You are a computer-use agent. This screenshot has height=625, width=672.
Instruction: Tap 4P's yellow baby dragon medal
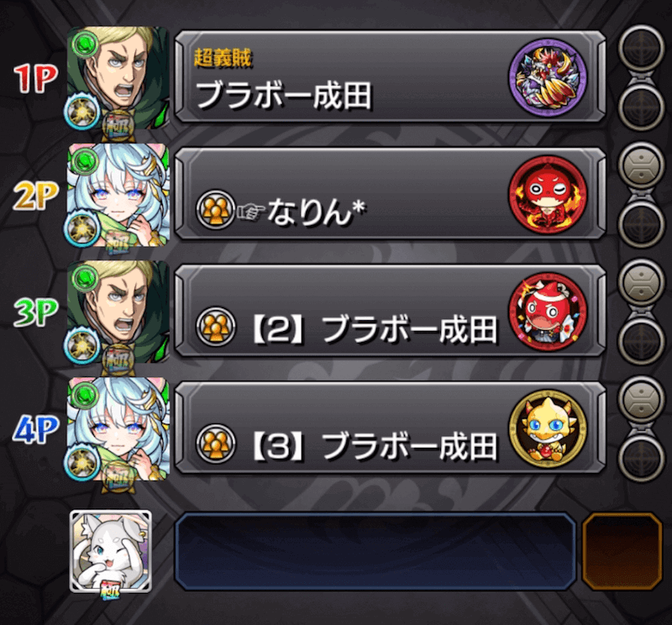(548, 428)
